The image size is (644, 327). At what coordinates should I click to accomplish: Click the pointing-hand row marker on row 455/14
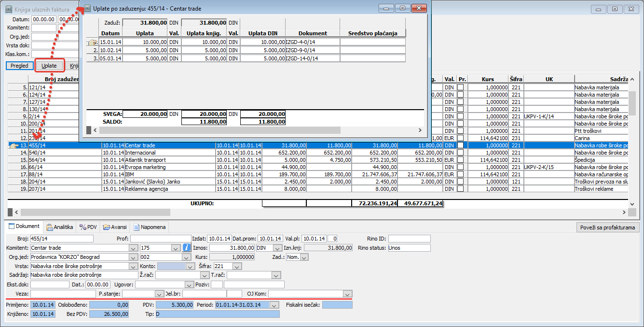pyautogui.click(x=14, y=145)
